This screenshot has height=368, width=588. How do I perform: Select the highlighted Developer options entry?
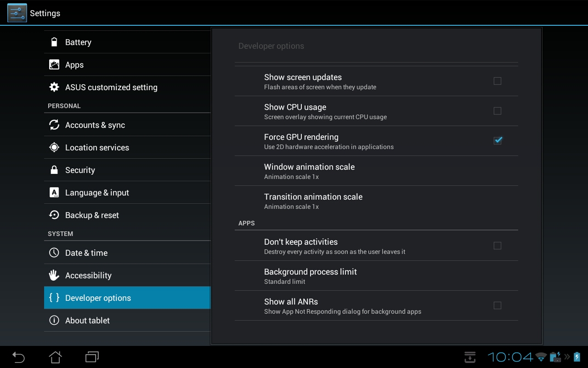coord(127,298)
